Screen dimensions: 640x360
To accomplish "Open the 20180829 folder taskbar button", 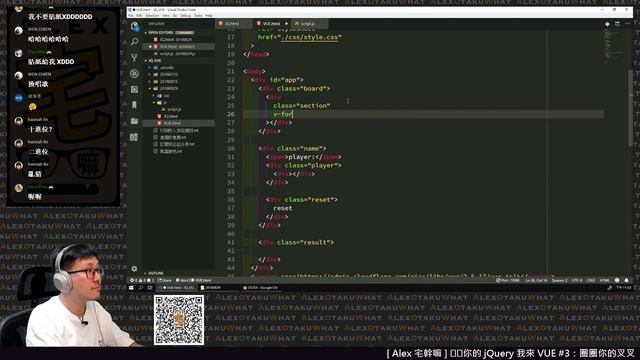I will [219, 288].
